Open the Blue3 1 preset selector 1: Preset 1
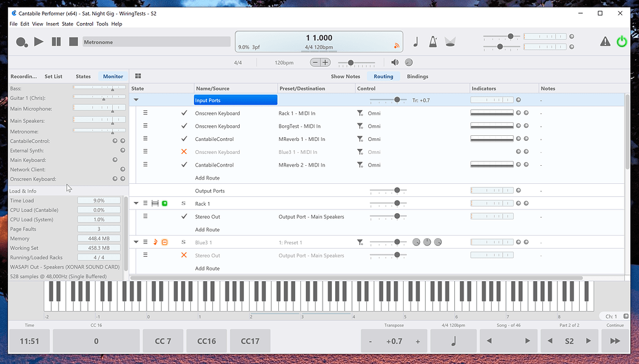 click(x=290, y=242)
